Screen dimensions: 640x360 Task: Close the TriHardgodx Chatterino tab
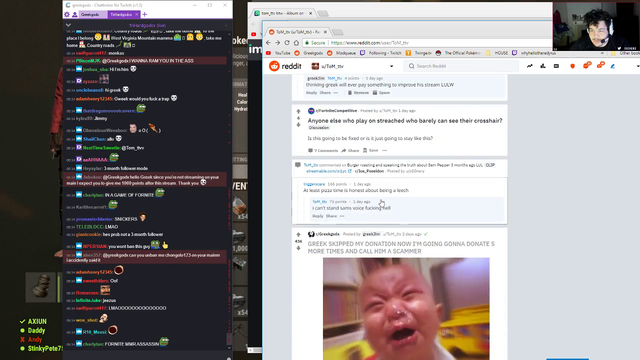point(137,15)
